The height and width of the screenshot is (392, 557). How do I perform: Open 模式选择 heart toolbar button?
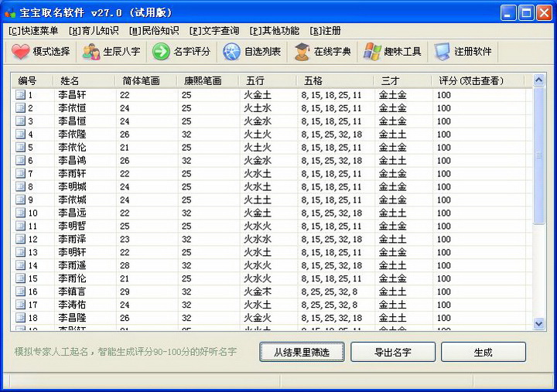coord(40,52)
